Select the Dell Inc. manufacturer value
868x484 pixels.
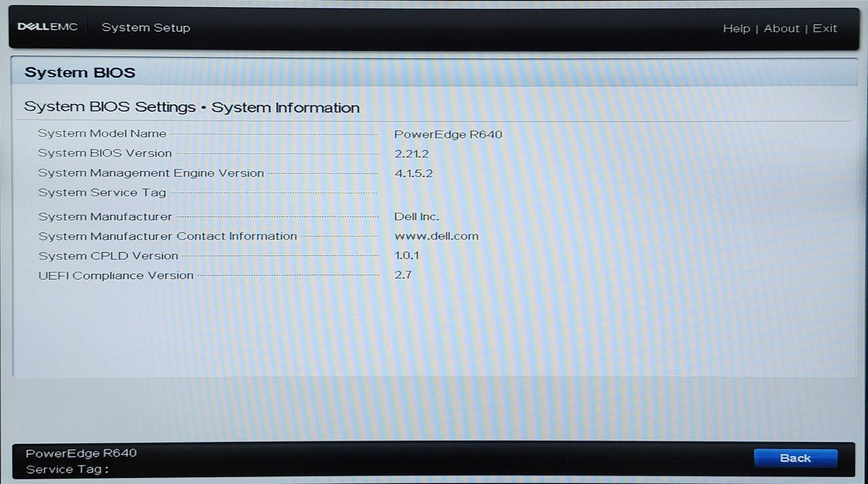click(x=417, y=216)
